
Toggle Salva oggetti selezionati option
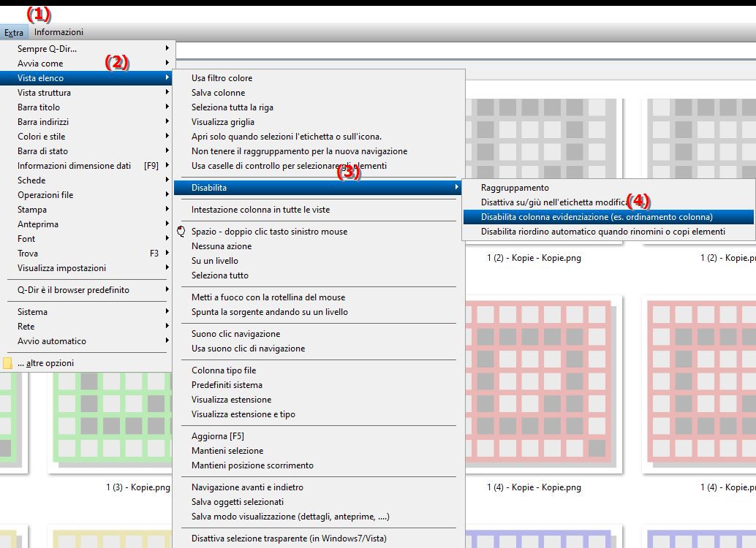pyautogui.click(x=318, y=502)
